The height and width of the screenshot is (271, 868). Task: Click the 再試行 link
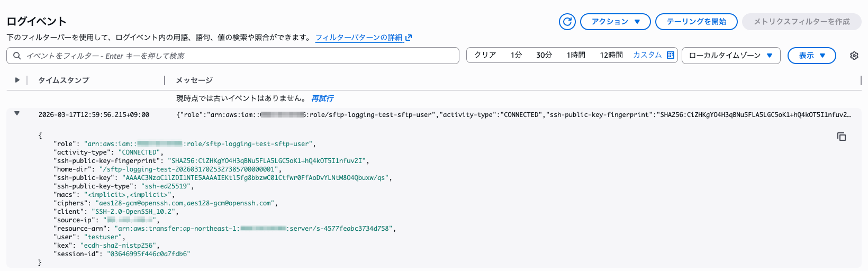coord(322,98)
